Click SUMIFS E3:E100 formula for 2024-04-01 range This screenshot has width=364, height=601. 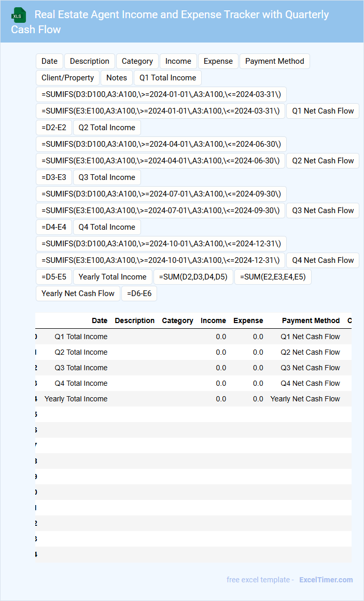161,161
